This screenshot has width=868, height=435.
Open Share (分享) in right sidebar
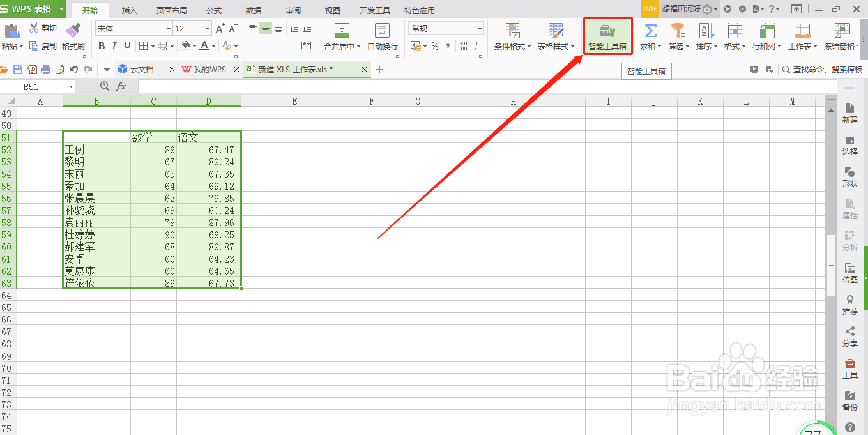pos(849,337)
